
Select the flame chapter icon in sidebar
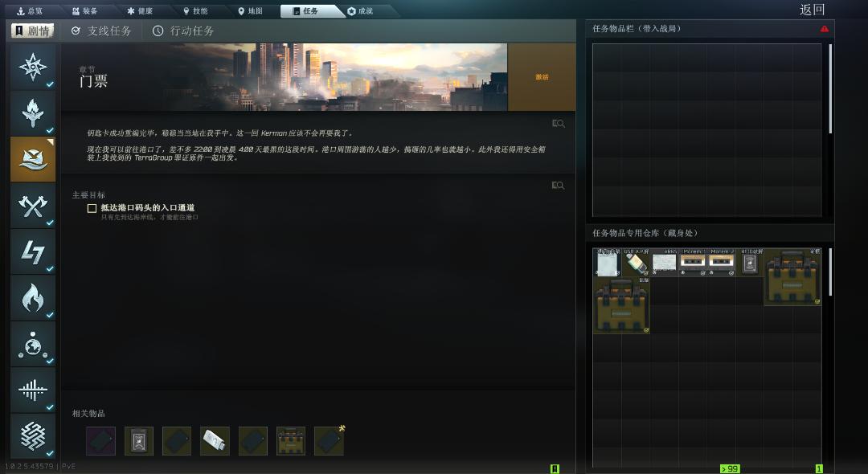33,298
